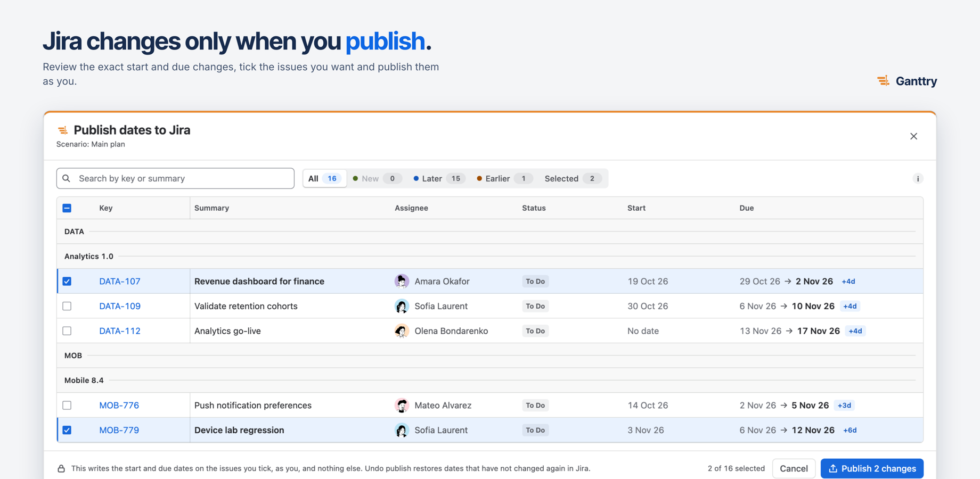Open the MOB-779 issue link

coord(119,430)
